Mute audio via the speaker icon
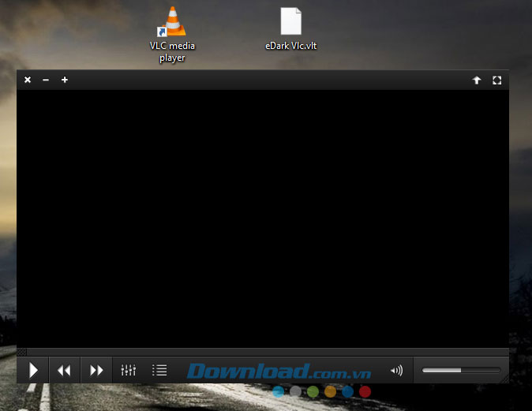This screenshot has height=411, width=532. (x=396, y=370)
